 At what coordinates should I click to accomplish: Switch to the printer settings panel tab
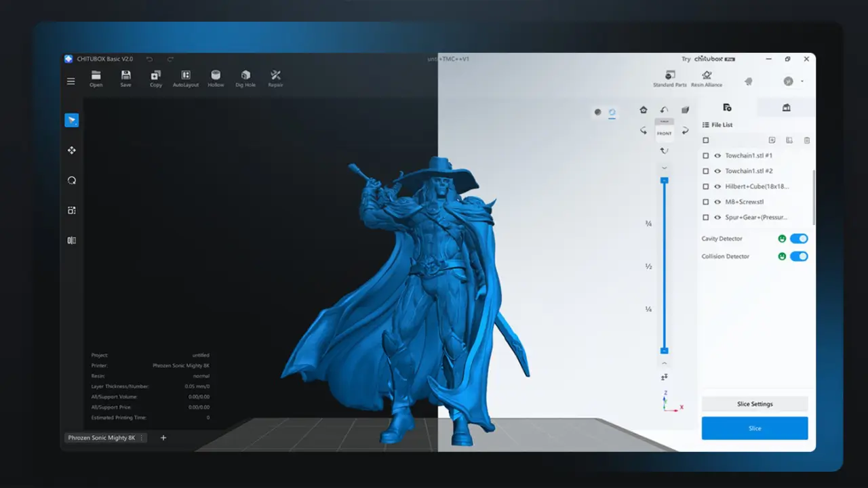pos(787,107)
